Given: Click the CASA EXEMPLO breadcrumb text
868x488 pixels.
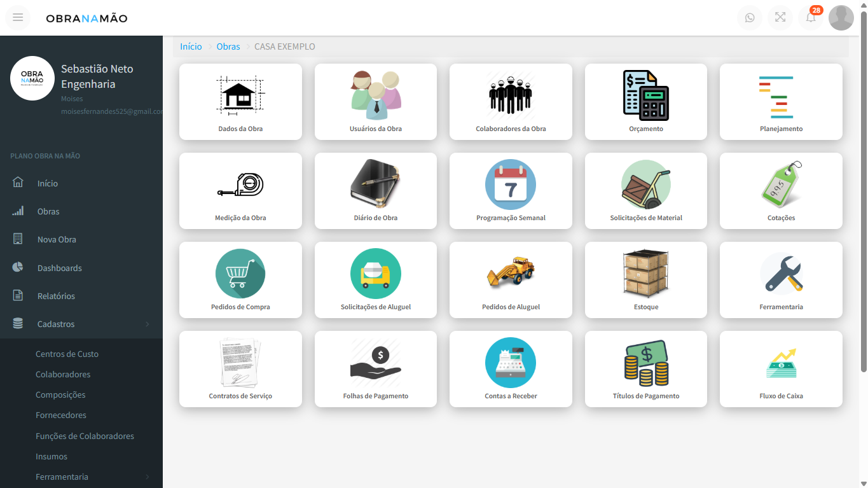Looking at the screenshot, I should click(x=285, y=46).
